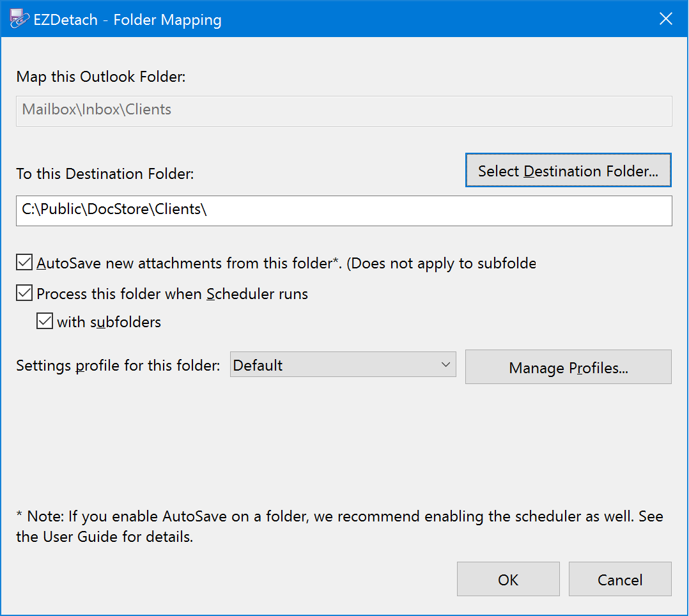Viewport: 689px width, 616px height.
Task: Click the destination path field C:\Public\DocStore\Clients\
Action: pos(344,211)
